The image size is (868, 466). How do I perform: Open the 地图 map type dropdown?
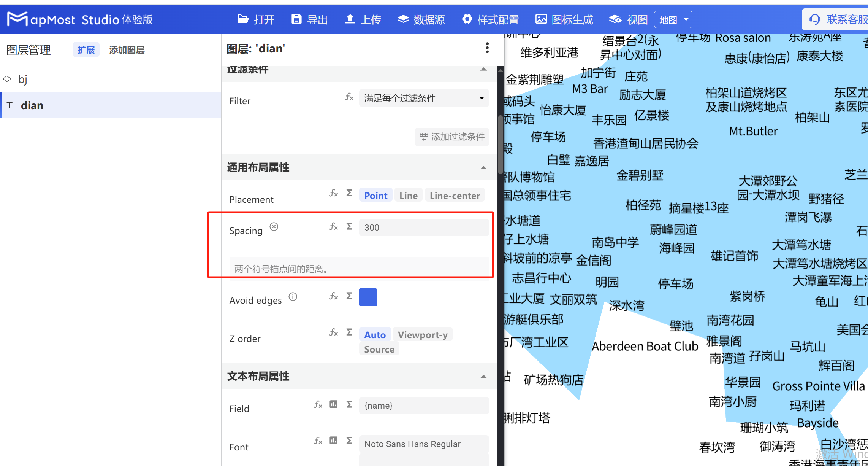click(x=673, y=19)
